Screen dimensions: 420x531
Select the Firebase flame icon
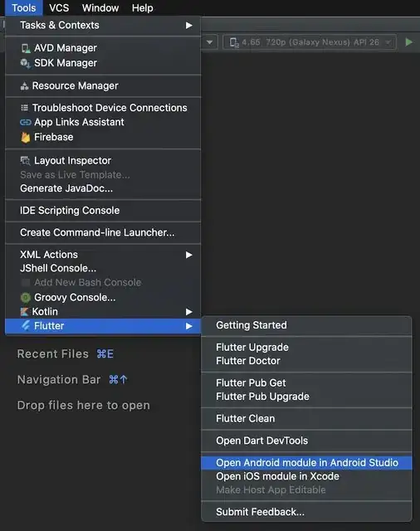pyautogui.click(x=26, y=137)
